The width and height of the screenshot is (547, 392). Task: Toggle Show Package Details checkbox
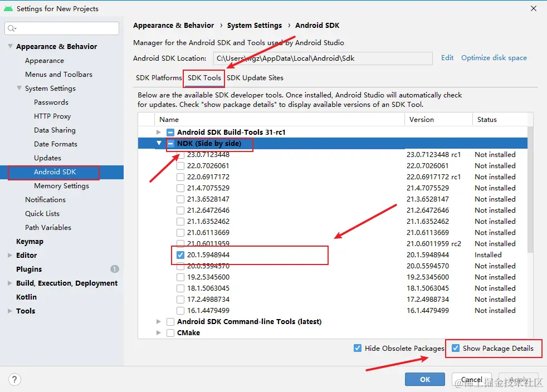coord(456,348)
